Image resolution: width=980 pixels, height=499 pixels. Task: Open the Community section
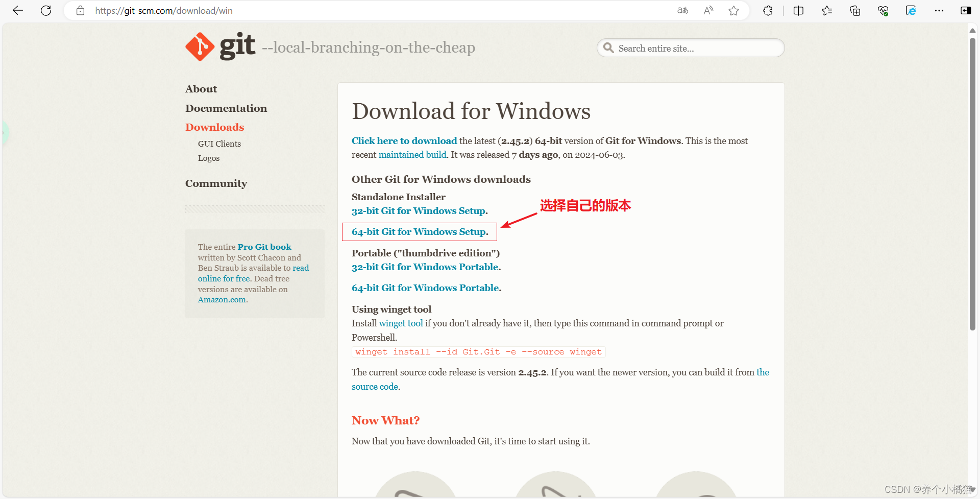(216, 183)
